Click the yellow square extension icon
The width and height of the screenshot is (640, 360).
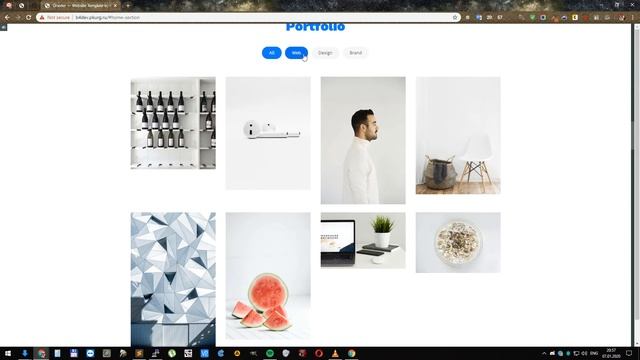coord(575,18)
